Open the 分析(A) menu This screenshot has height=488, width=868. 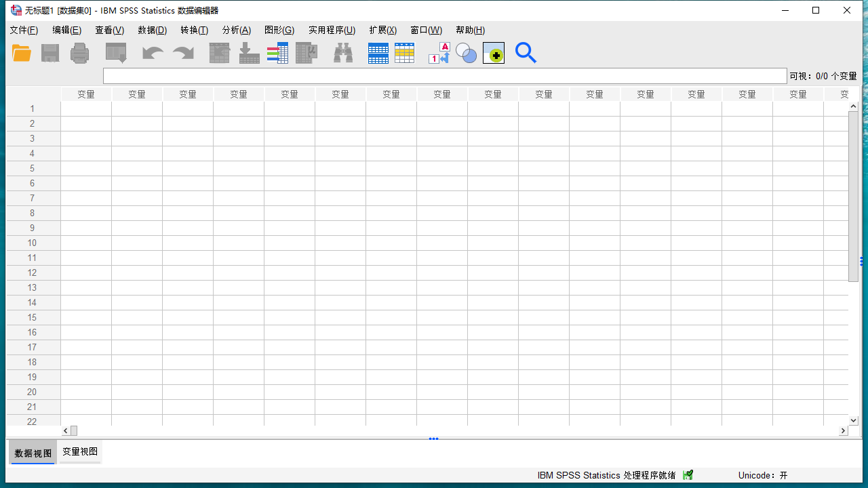click(236, 30)
